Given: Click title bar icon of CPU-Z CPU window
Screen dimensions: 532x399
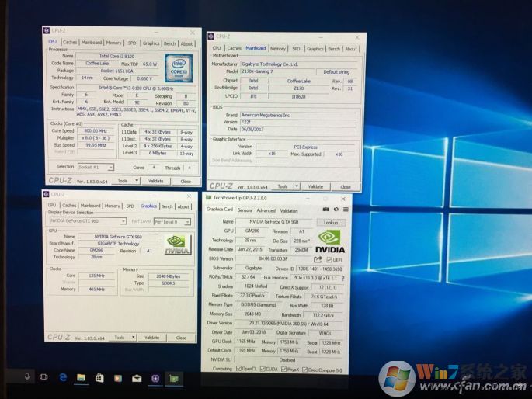Looking at the screenshot, I should pos(47,30).
